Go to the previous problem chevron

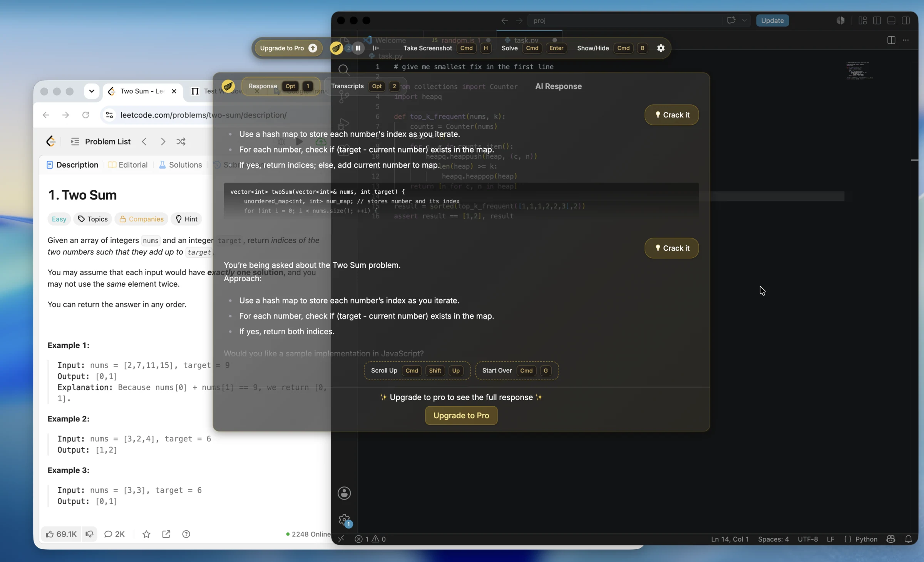pyautogui.click(x=144, y=141)
